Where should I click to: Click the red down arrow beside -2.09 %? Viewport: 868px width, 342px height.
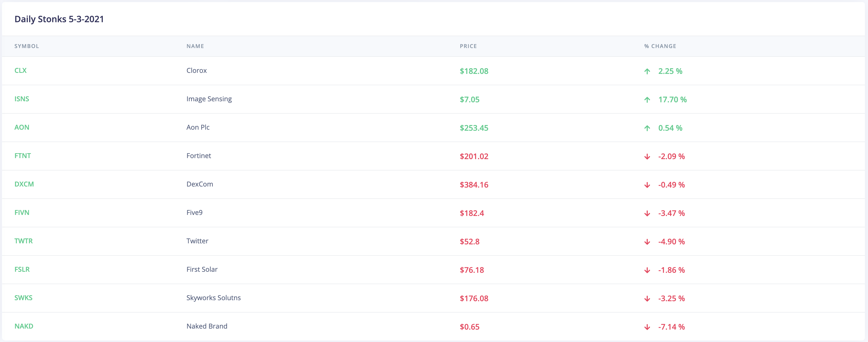point(647,157)
